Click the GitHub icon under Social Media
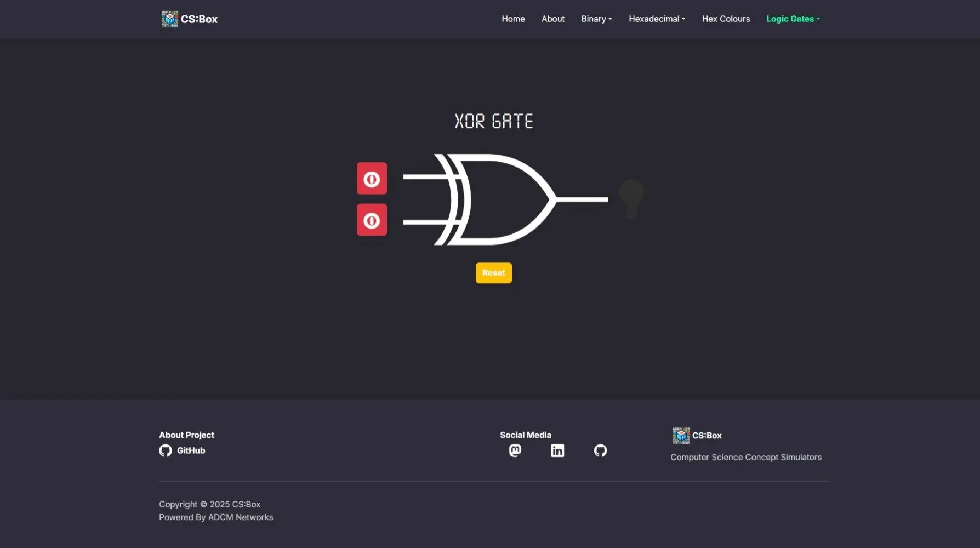The image size is (980, 548). click(x=600, y=450)
